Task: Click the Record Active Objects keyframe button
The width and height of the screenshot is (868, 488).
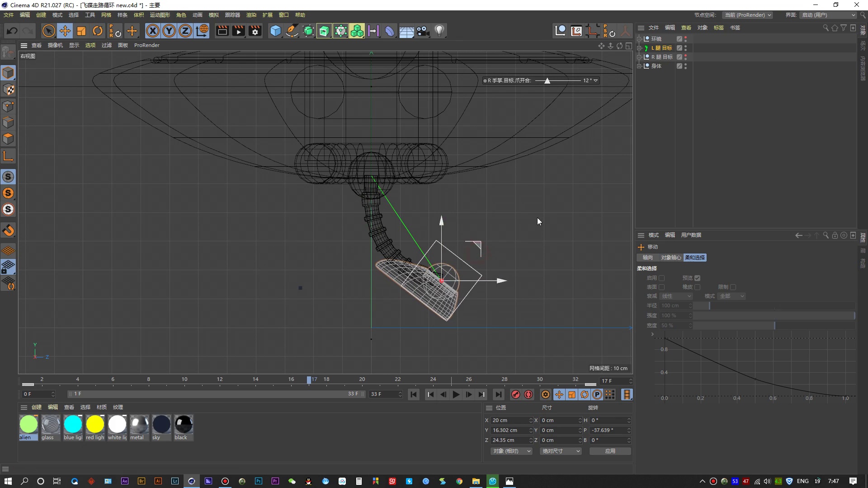Action: coord(515,394)
